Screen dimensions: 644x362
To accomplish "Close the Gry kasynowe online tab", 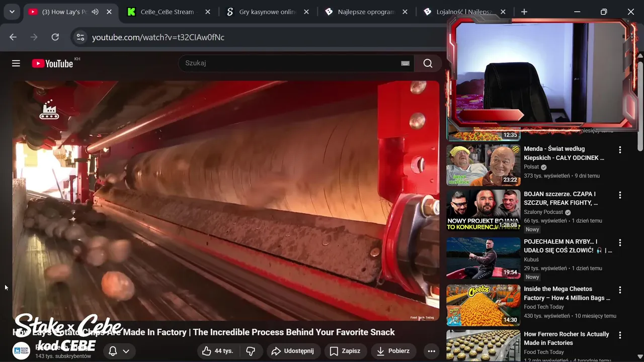I will (307, 12).
